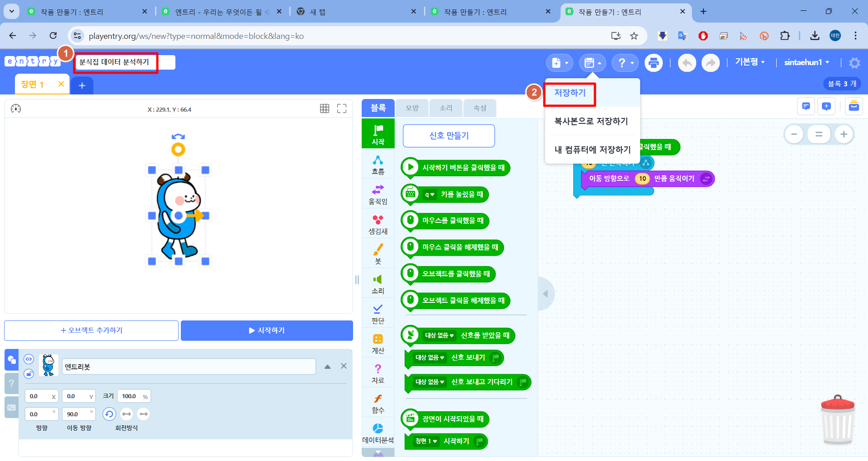Open the settings gear in Entry header

[854, 63]
